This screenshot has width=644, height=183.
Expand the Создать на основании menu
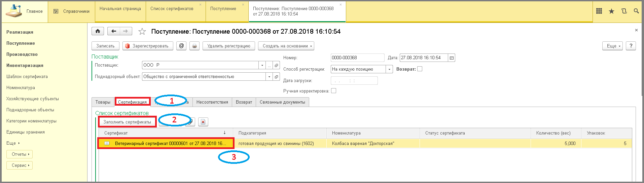[286, 46]
